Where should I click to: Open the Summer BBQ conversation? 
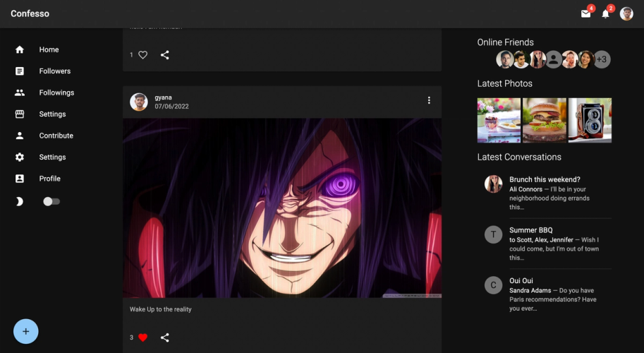[x=545, y=244]
